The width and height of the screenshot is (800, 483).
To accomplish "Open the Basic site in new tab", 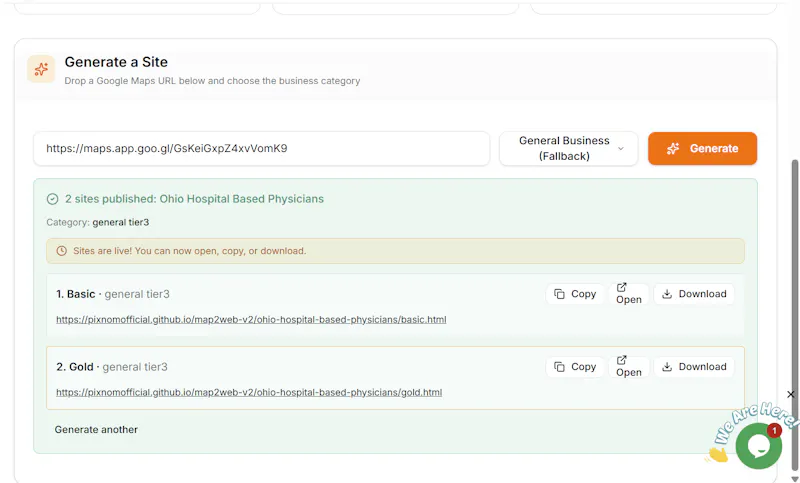I will pyautogui.click(x=629, y=294).
